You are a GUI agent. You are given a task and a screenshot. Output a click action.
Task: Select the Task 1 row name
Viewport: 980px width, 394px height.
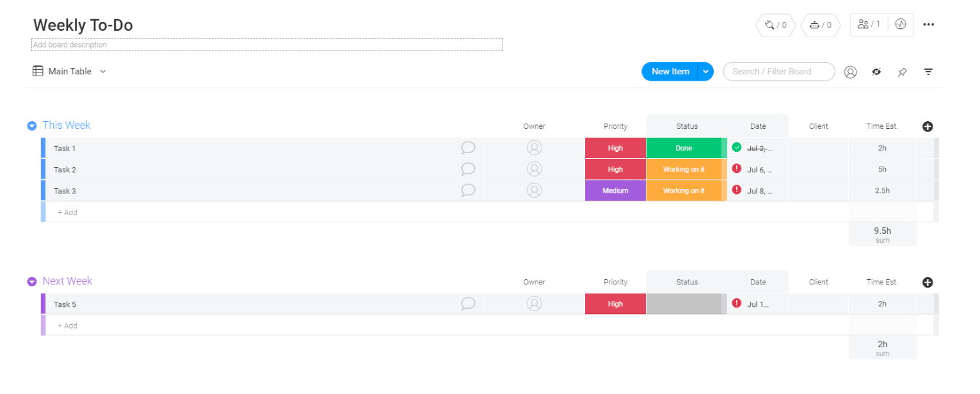click(x=65, y=149)
